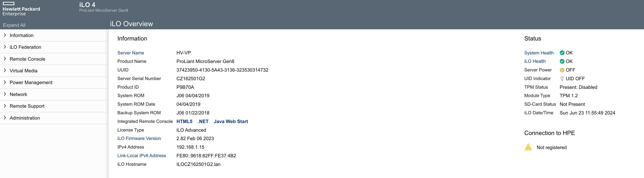The width and height of the screenshot is (644, 178).
Task: Launch the HTML5 remote console
Action: coord(184,121)
